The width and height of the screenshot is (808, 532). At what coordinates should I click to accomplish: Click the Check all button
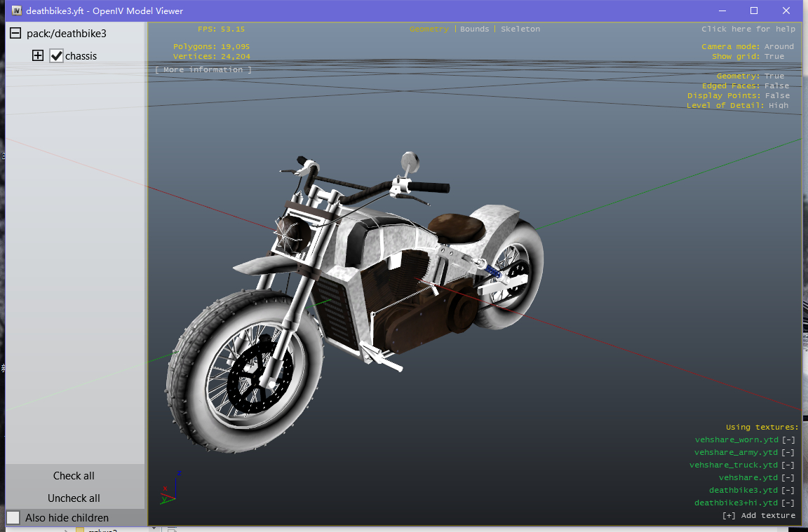74,476
